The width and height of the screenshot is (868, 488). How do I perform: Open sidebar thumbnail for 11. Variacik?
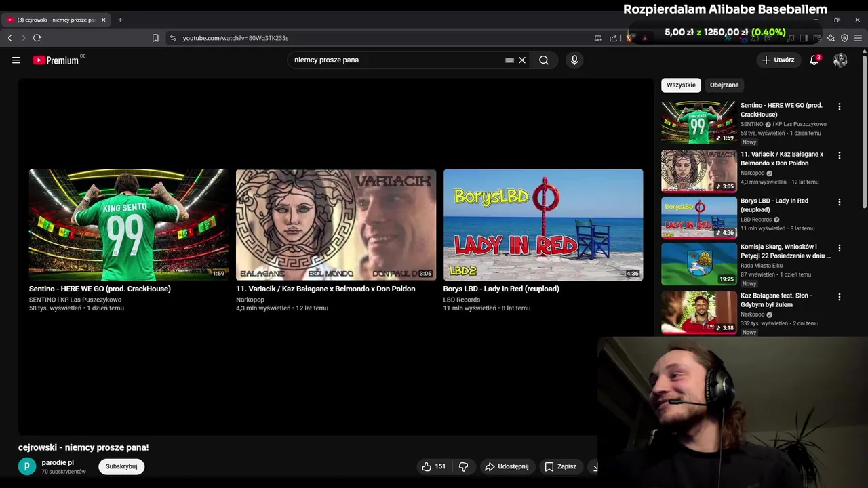pos(698,171)
